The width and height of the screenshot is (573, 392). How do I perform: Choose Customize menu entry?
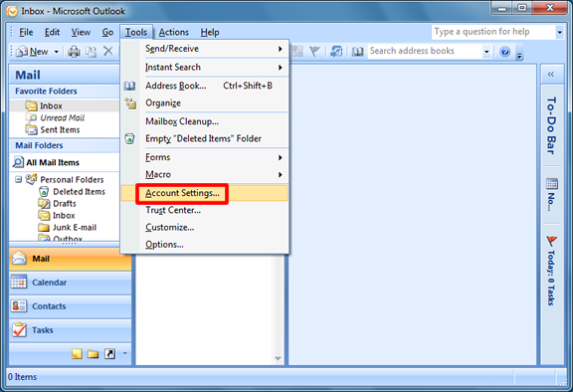(x=205, y=227)
